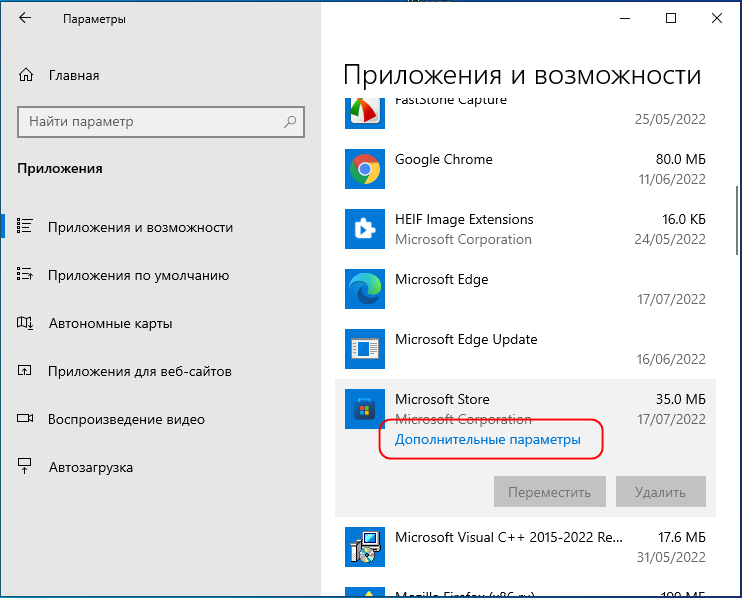Viewport: 742px width, 598px height.
Task: Click the Удалить button
Action: [661, 492]
